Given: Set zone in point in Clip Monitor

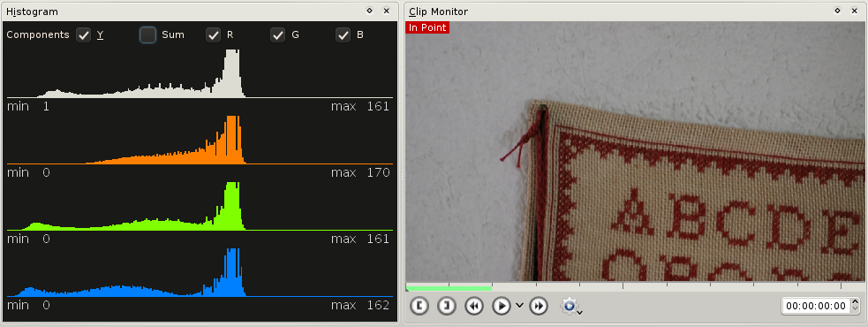Looking at the screenshot, I should [x=419, y=306].
